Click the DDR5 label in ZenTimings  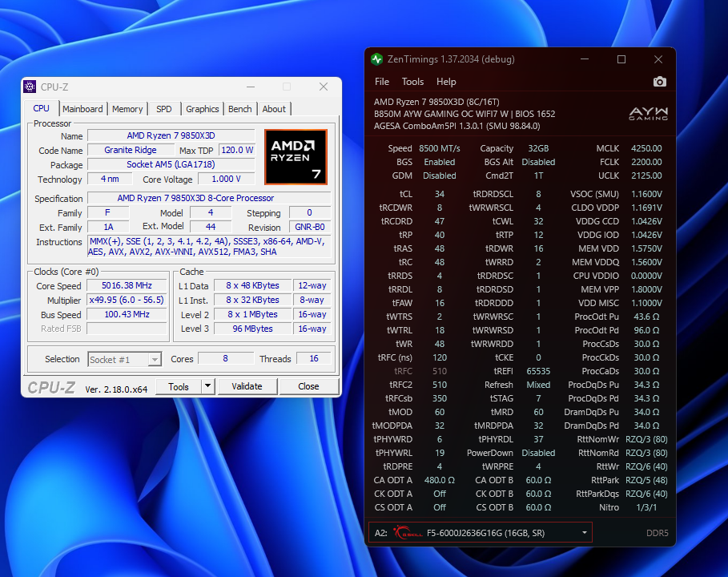click(x=657, y=533)
